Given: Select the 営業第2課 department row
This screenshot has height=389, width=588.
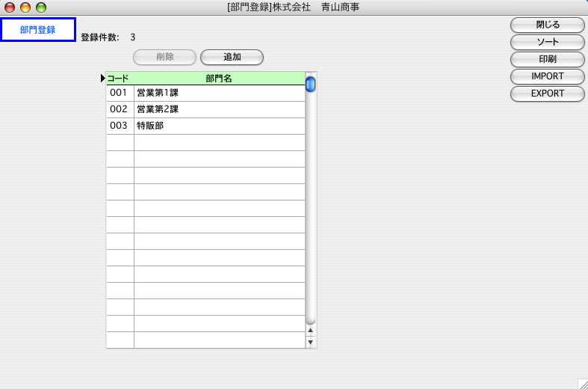Looking at the screenshot, I should pyautogui.click(x=219, y=109).
